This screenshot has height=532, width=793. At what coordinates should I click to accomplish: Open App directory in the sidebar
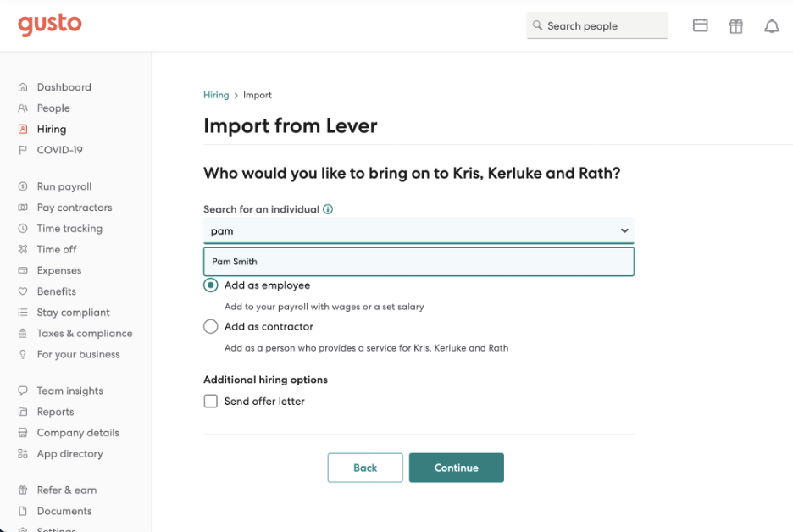(x=69, y=453)
